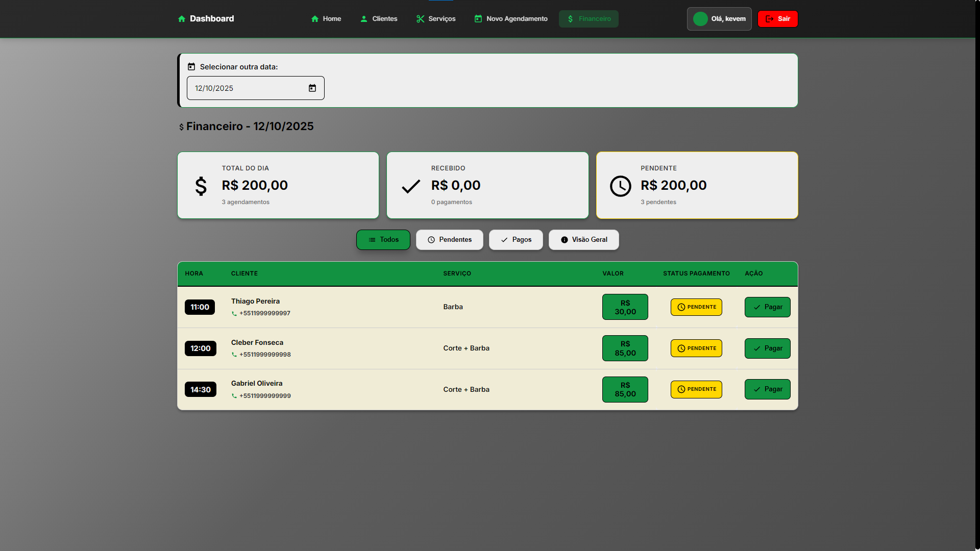This screenshot has width=980, height=551.
Task: Click the PENDENTE badge for Thiago Pereira
Action: [696, 307]
